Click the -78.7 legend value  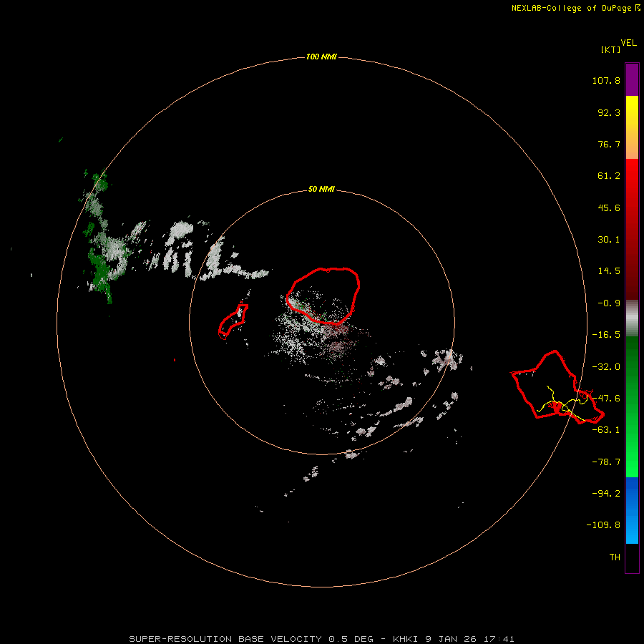point(606,462)
